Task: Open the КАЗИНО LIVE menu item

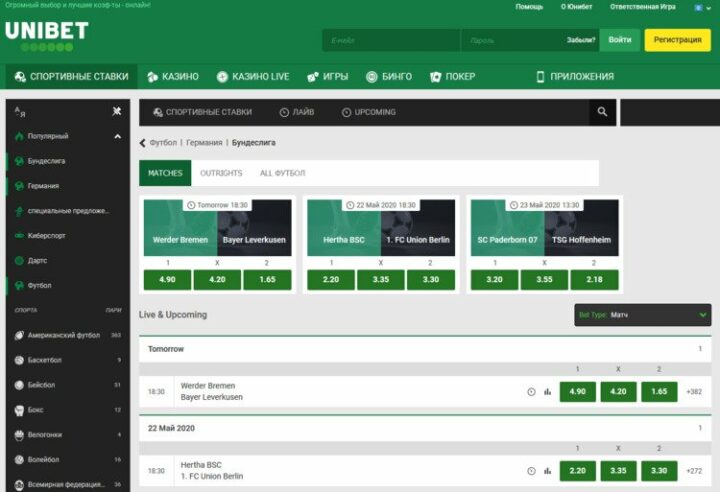Action: [x=252, y=77]
